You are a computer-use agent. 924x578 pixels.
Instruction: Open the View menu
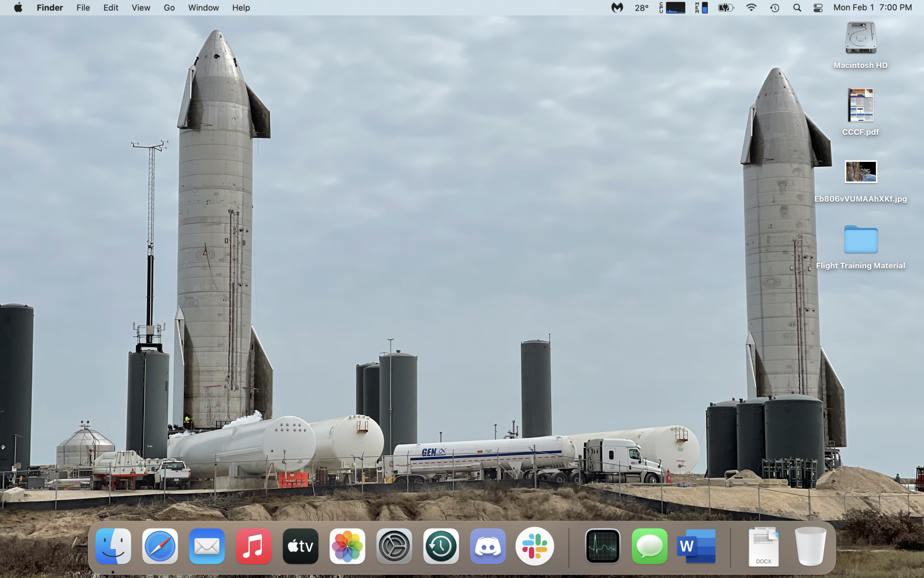pos(140,7)
